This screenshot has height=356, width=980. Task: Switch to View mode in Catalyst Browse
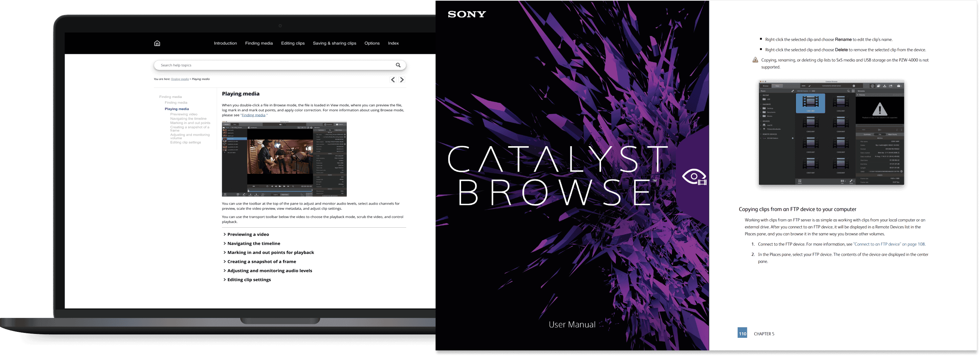click(777, 86)
